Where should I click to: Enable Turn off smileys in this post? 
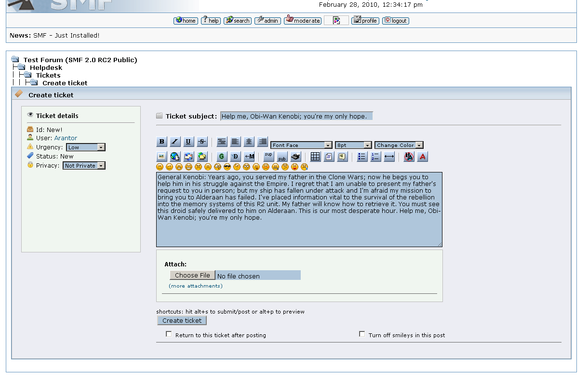(x=362, y=334)
